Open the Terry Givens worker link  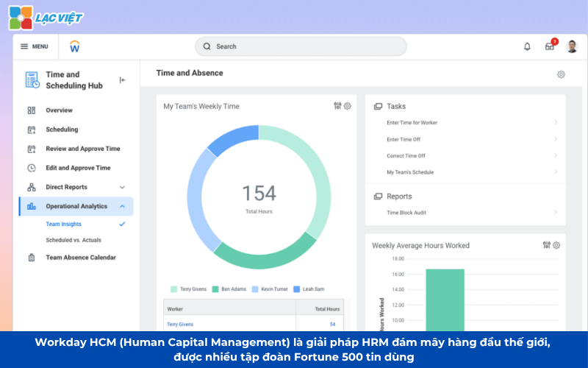tap(179, 324)
